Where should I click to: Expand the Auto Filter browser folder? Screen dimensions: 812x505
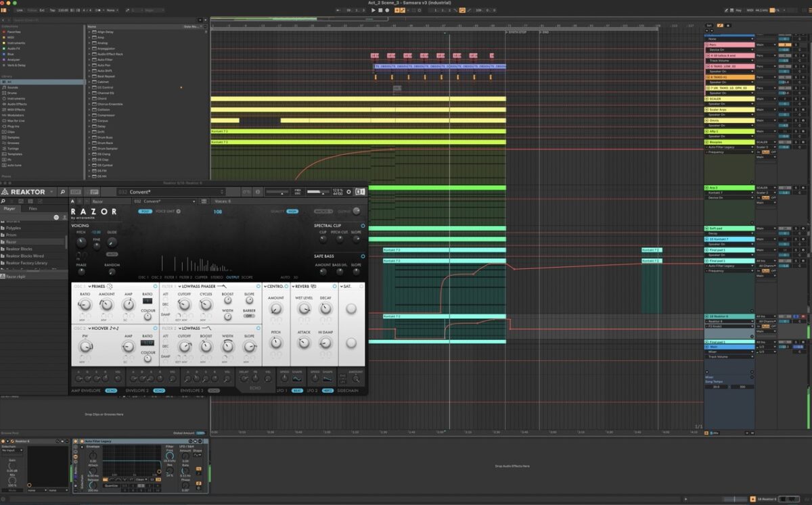tap(89, 59)
